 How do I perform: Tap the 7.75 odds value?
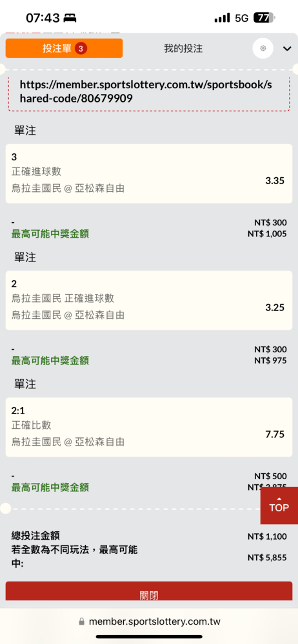[x=275, y=434]
